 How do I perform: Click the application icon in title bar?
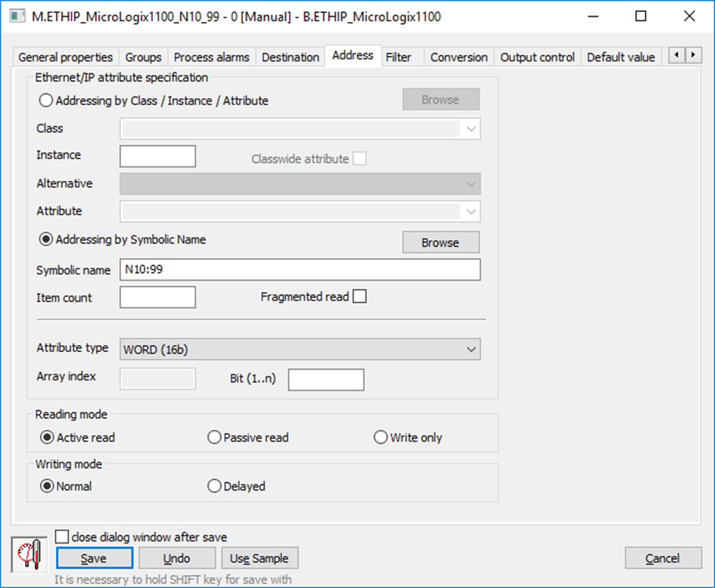[x=17, y=17]
